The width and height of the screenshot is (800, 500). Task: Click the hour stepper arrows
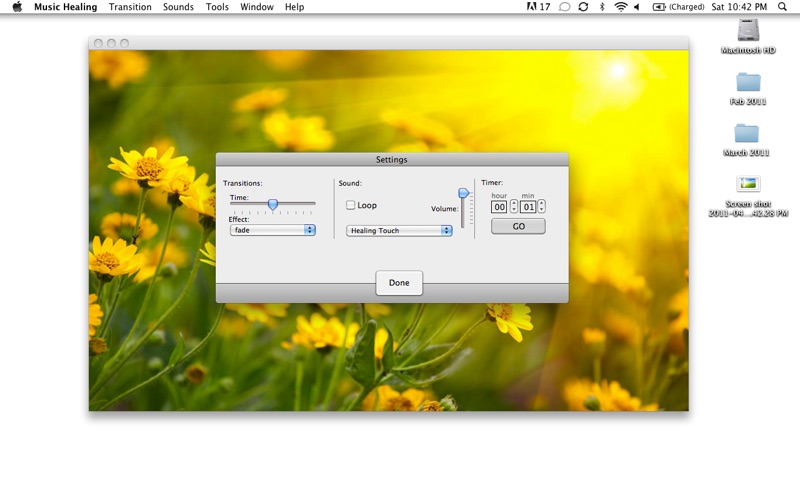(x=514, y=207)
